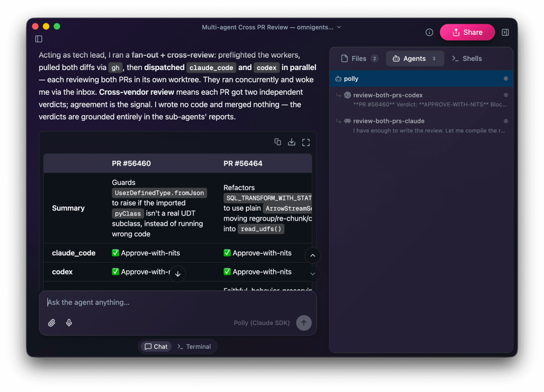
Task: Click the status dot on polly row
Action: (x=506, y=79)
